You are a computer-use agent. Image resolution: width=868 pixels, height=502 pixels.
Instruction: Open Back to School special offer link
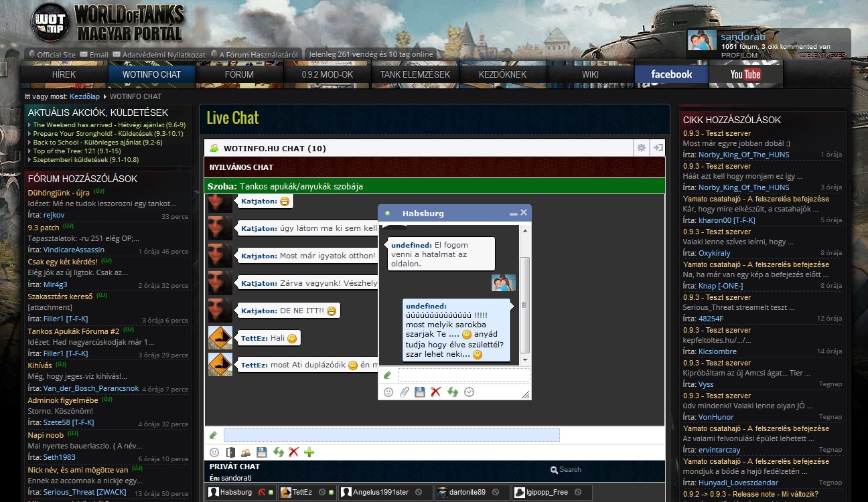pos(97,142)
